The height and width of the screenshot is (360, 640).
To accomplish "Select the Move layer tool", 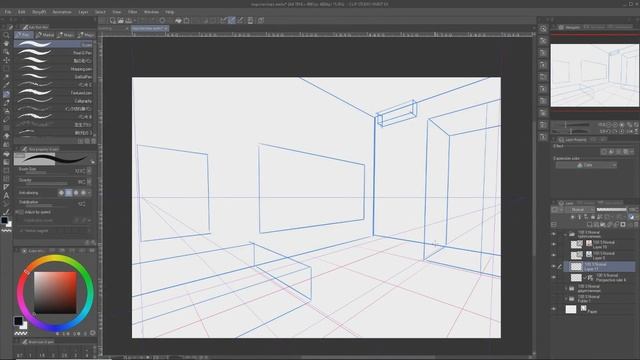I will [x=6, y=60].
